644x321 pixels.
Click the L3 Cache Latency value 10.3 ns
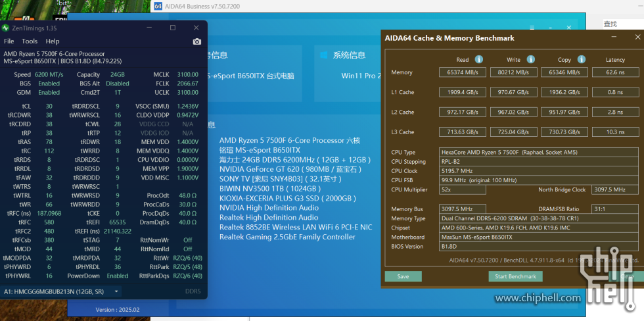click(615, 132)
